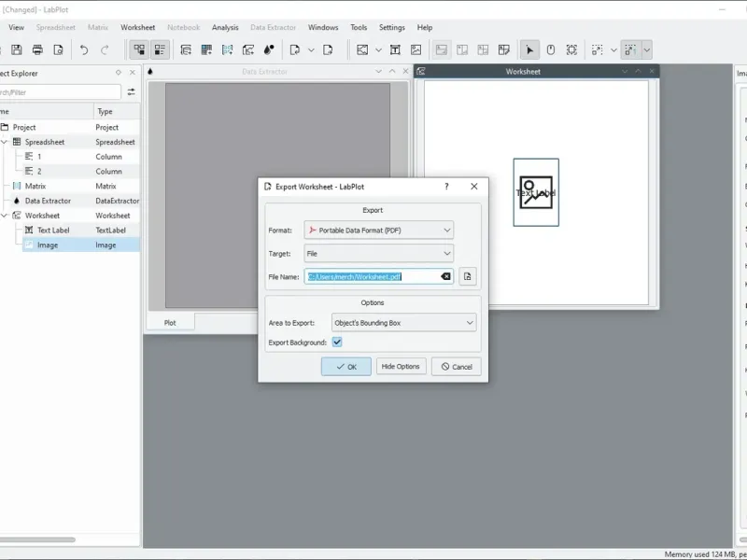Click the new Worksheet toolbar icon

(248, 50)
